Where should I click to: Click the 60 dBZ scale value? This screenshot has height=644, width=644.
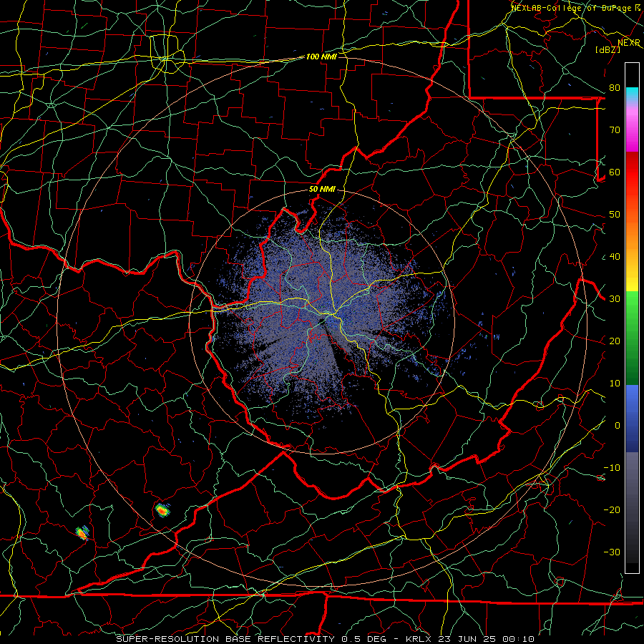click(x=615, y=172)
